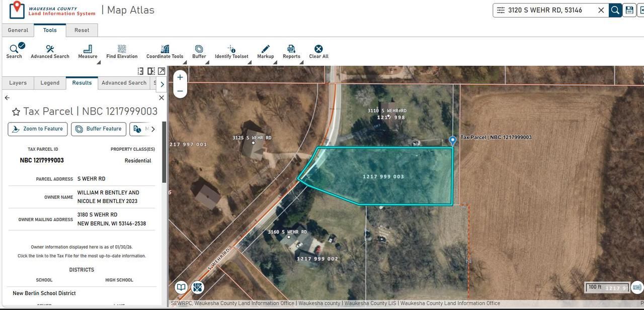The height and width of the screenshot is (310, 644).
Task: Click the magnifier button to run search
Action: pos(615,10)
